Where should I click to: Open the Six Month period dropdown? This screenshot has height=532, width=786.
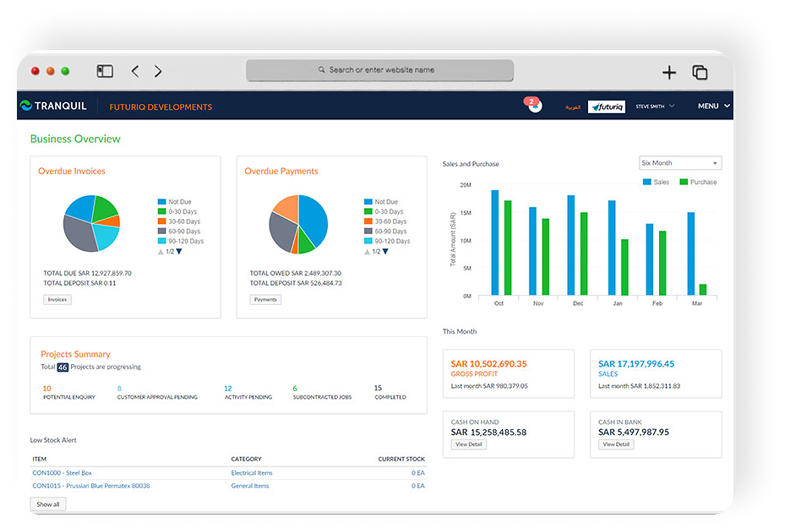680,163
